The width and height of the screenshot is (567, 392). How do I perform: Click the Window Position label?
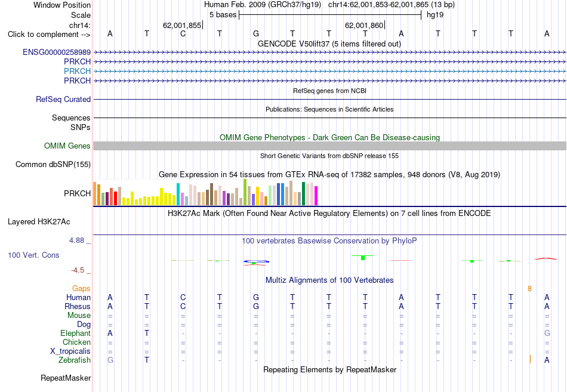pos(62,5)
